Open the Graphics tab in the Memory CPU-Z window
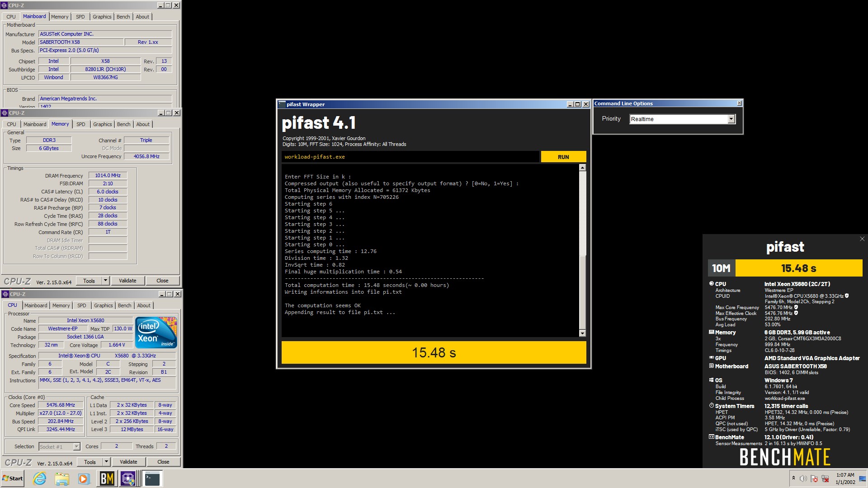Screen dimensions: 868x488 pyautogui.click(x=103, y=124)
